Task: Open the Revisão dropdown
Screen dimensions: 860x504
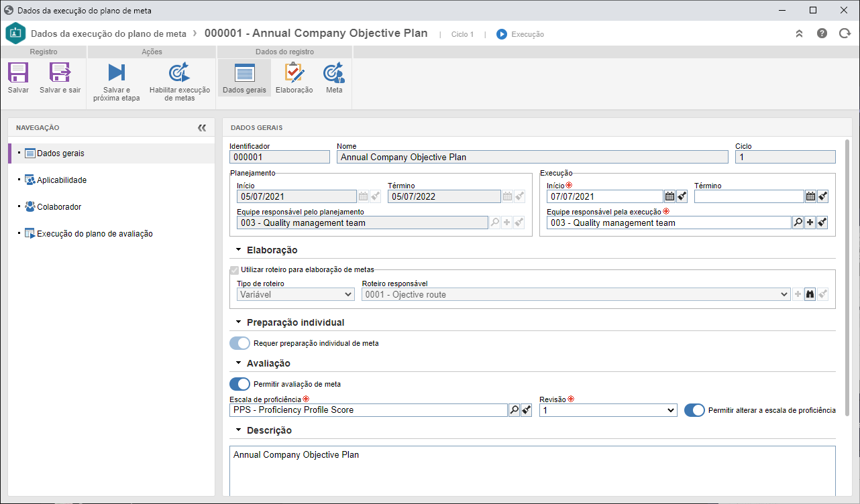Action: click(608, 410)
